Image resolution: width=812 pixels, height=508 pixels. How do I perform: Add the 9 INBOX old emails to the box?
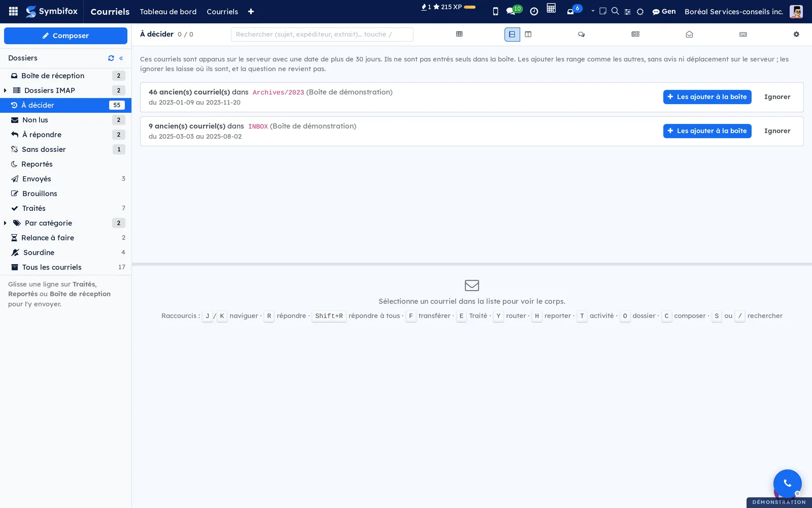pos(707,131)
